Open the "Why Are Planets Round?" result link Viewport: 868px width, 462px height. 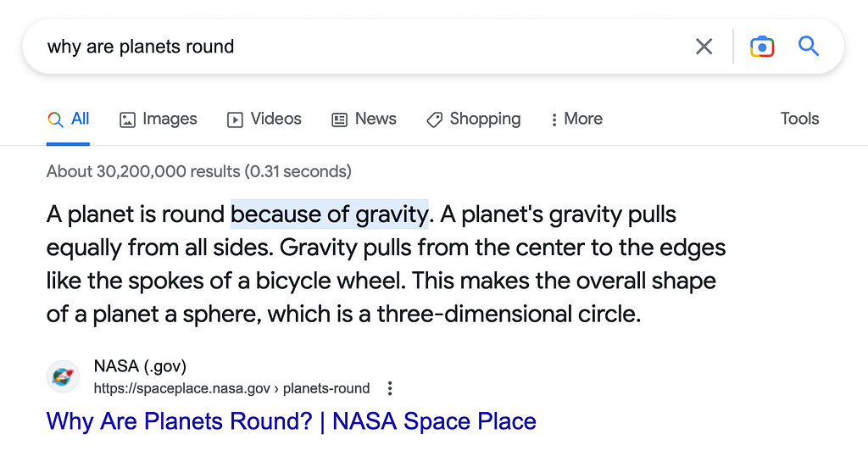point(291,421)
